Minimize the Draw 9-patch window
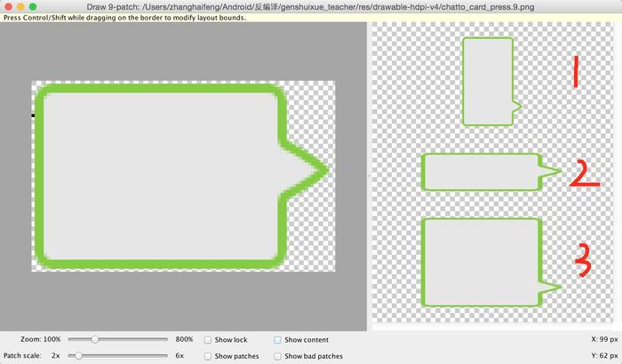Image resolution: width=622 pixels, height=364 pixels. pyautogui.click(x=20, y=7)
